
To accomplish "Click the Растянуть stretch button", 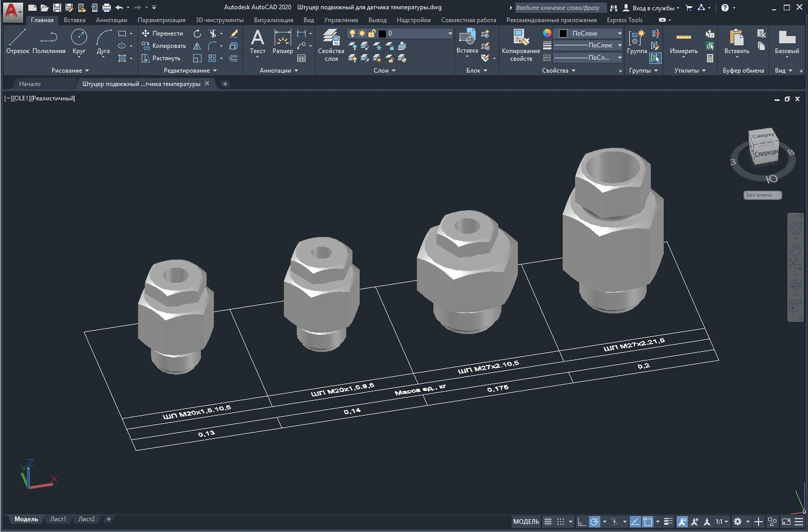I will 161,58.
